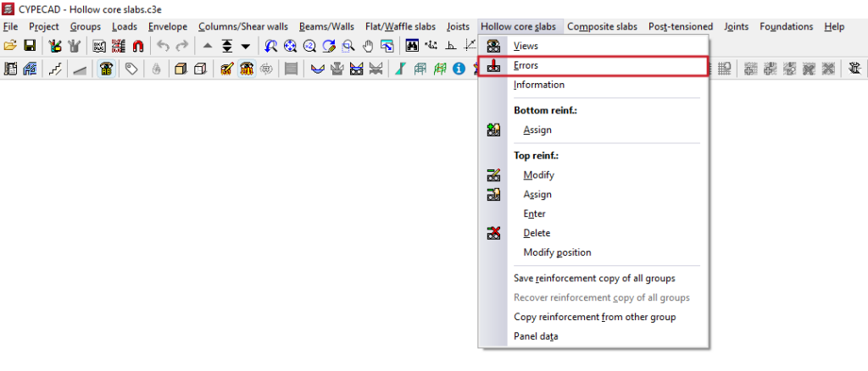
Task: Choose Assign under Top reinf.
Action: (593, 194)
